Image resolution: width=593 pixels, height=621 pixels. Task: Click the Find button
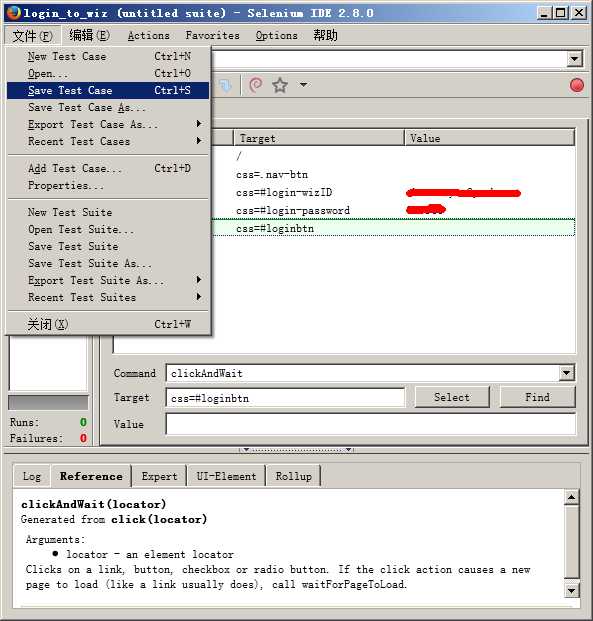click(x=538, y=397)
